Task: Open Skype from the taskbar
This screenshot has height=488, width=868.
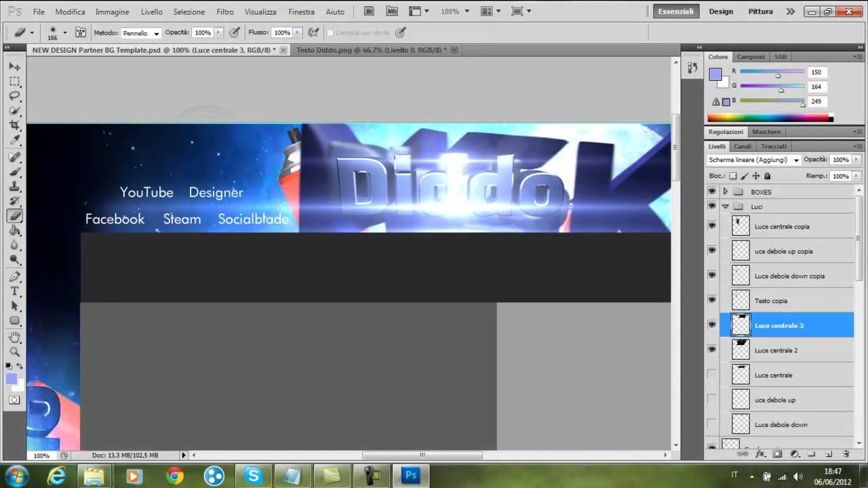Action: 254,476
